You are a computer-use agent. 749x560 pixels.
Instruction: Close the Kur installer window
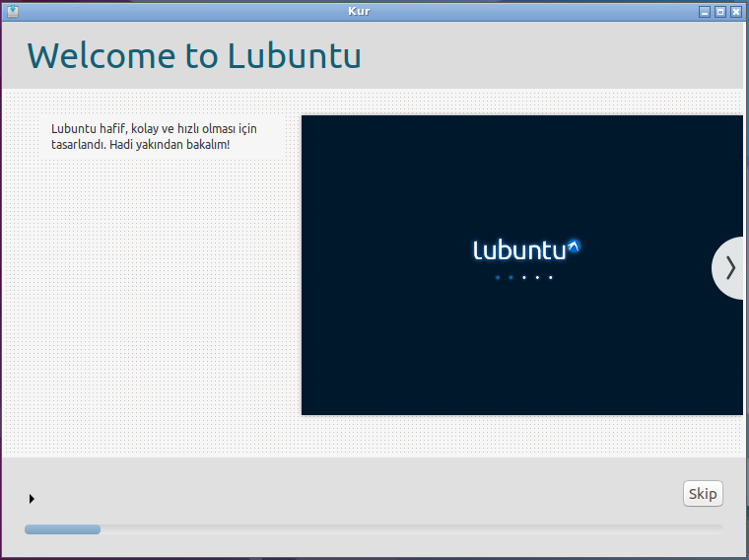735,12
